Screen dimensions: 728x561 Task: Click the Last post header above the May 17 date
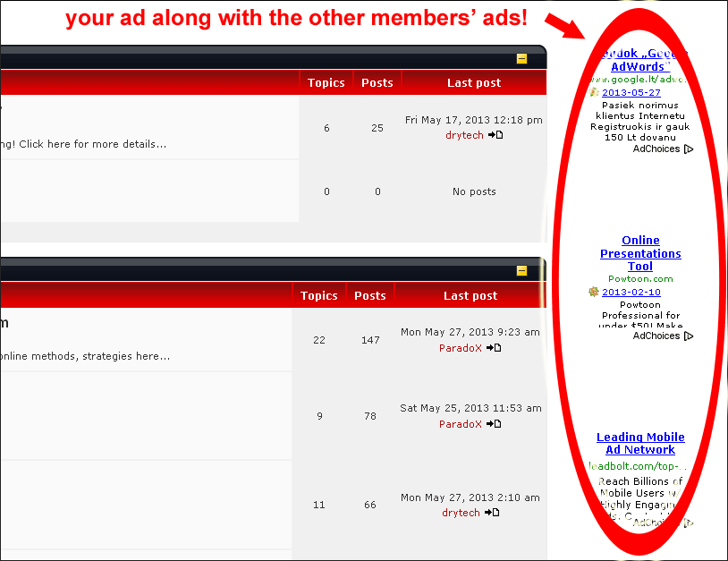click(474, 82)
